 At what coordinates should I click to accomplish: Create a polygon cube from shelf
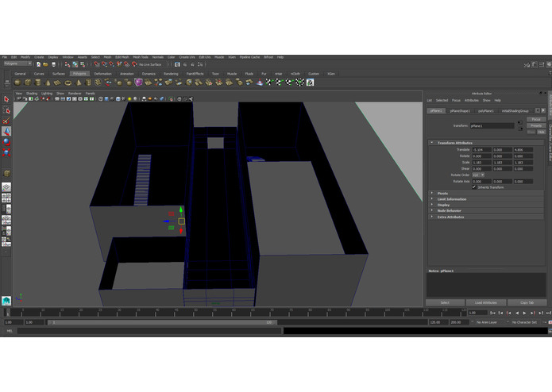coord(28,83)
